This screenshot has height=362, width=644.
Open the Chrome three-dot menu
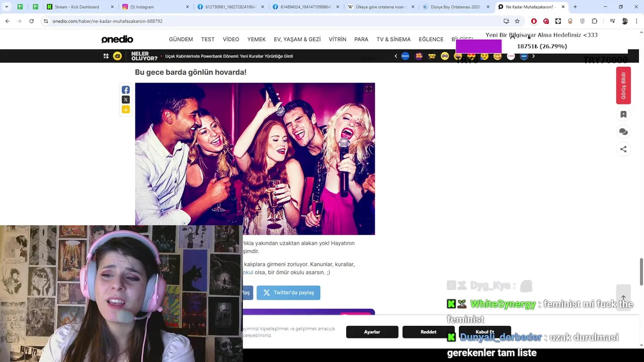[x=637, y=21]
